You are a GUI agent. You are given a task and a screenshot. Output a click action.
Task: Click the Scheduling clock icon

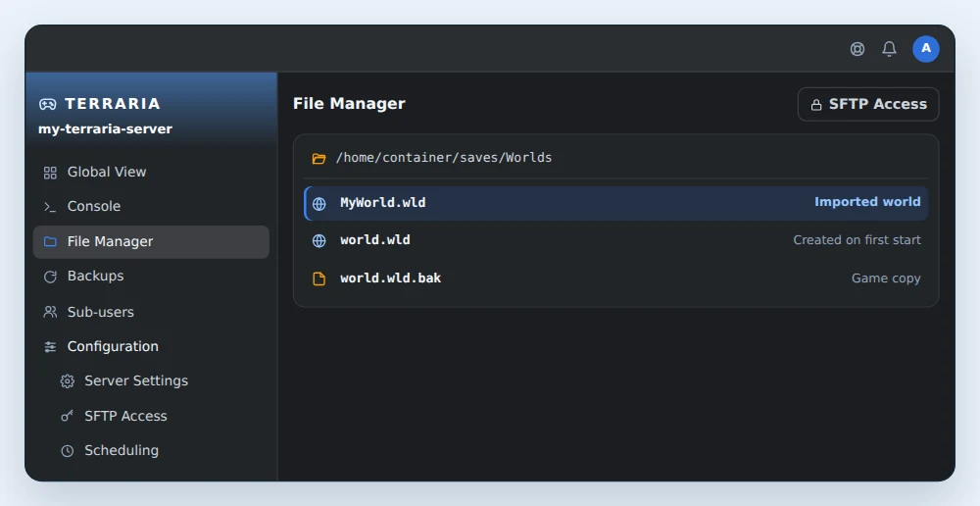pyautogui.click(x=68, y=451)
